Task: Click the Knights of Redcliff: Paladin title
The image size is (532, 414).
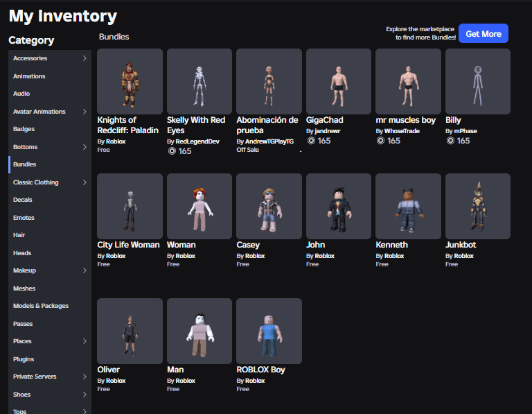Action: coord(128,125)
